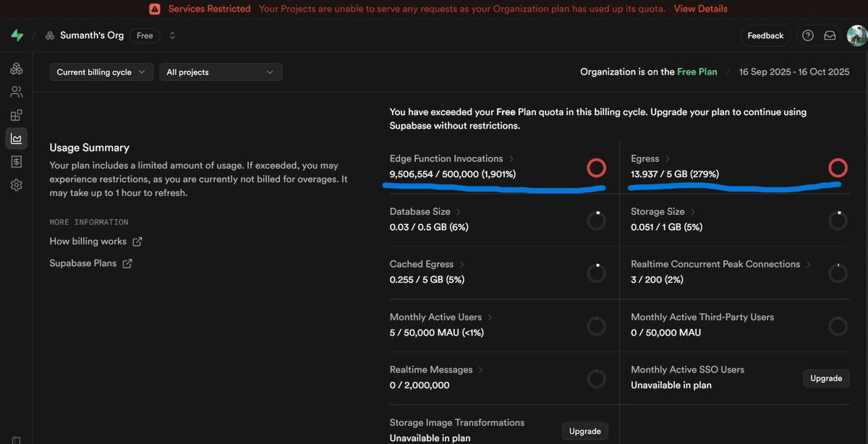Click the Sumanth's Org name
Screen dimensions: 868x444
[x=92, y=35]
